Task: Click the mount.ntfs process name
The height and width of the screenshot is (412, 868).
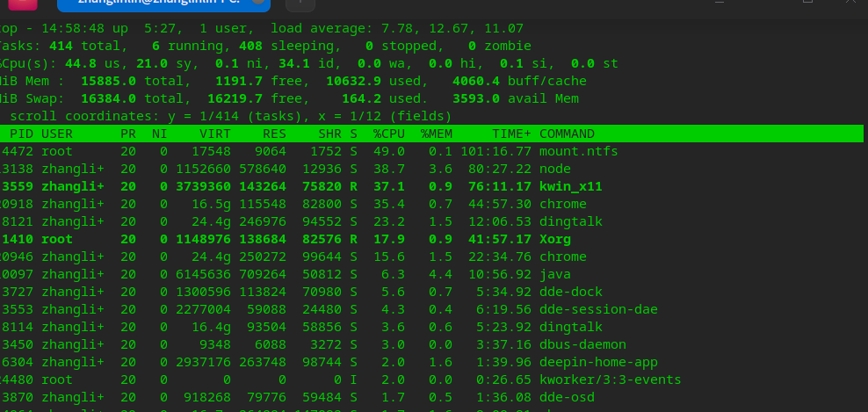Action: [578, 151]
